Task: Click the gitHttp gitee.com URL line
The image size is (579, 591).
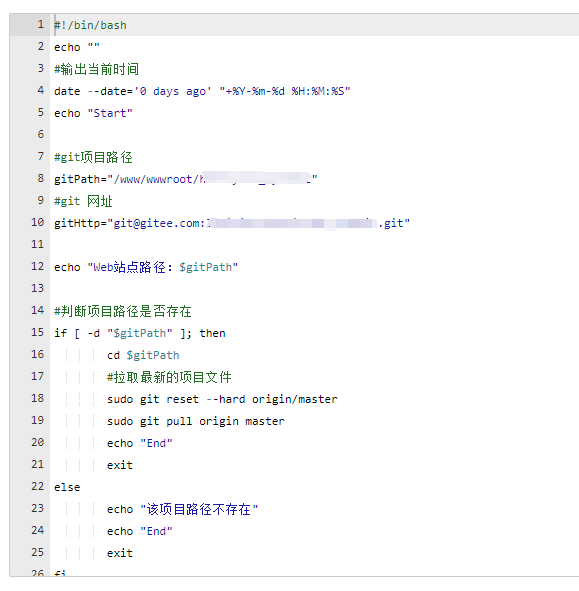Action: [x=232, y=223]
